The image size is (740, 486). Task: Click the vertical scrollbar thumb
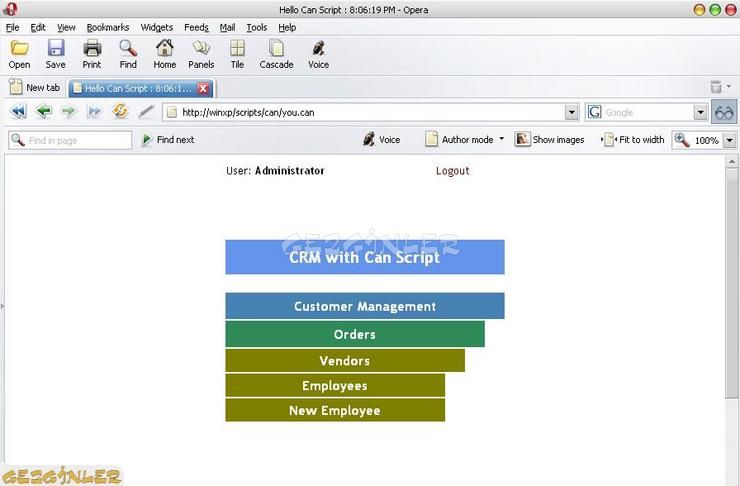732,283
